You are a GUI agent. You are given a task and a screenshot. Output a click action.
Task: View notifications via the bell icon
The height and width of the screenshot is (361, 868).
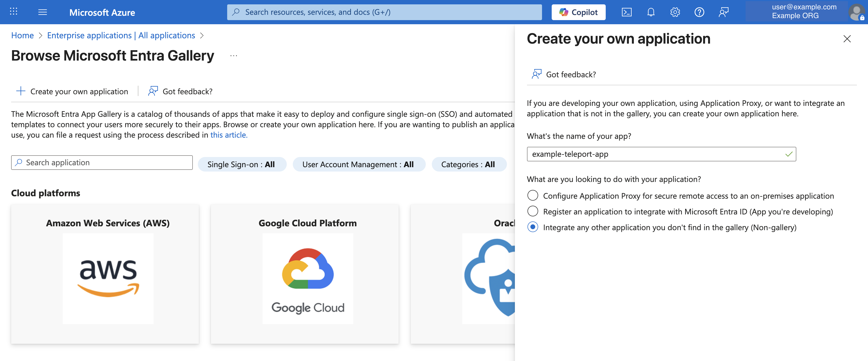coord(651,12)
